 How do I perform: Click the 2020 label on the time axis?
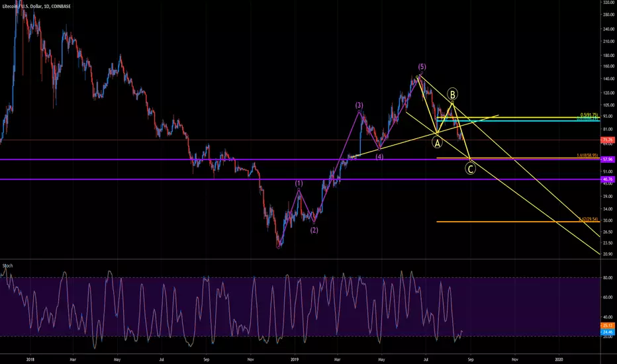click(x=559, y=359)
